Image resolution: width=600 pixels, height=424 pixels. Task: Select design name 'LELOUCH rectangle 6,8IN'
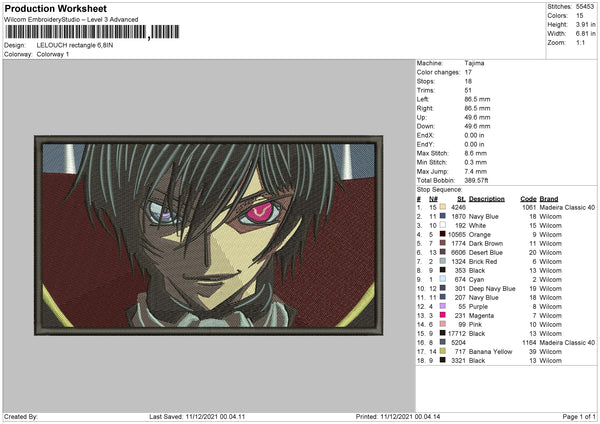[x=75, y=45]
